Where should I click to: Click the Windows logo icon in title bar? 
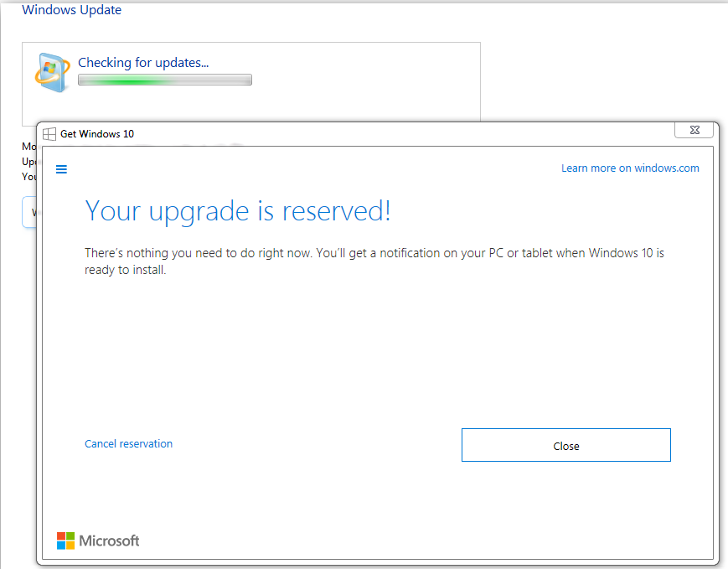[49, 134]
